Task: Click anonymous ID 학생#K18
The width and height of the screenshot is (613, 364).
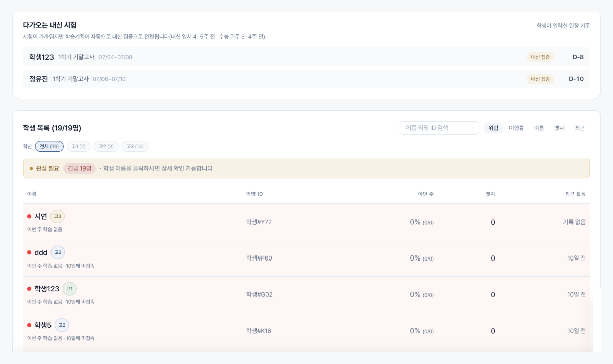Action: [x=259, y=331]
